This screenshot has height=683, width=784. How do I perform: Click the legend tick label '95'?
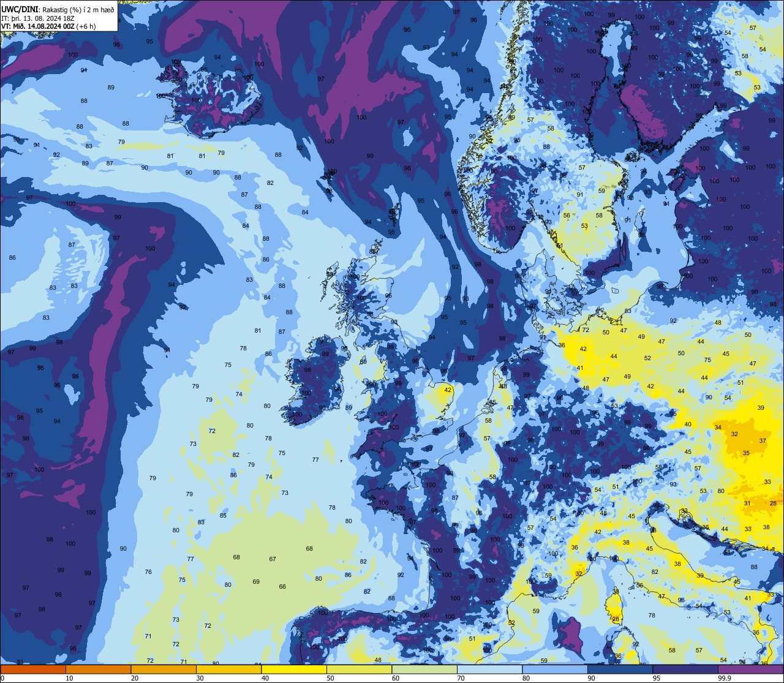click(657, 678)
